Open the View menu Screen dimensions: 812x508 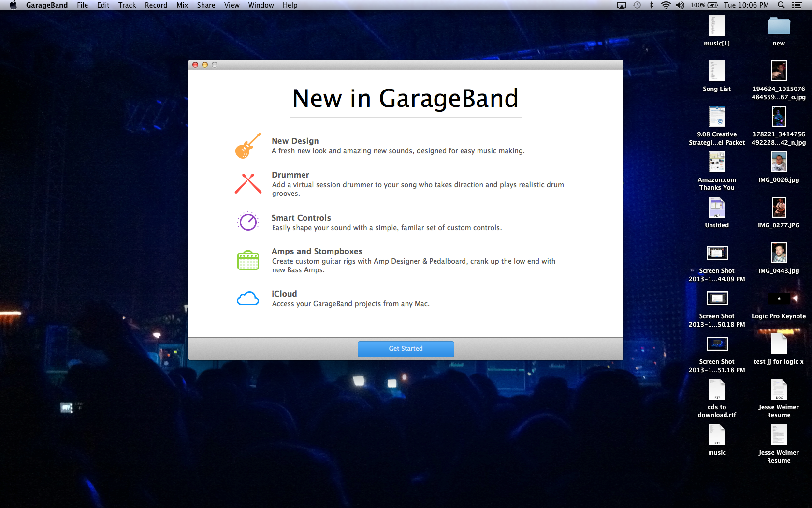coord(232,5)
